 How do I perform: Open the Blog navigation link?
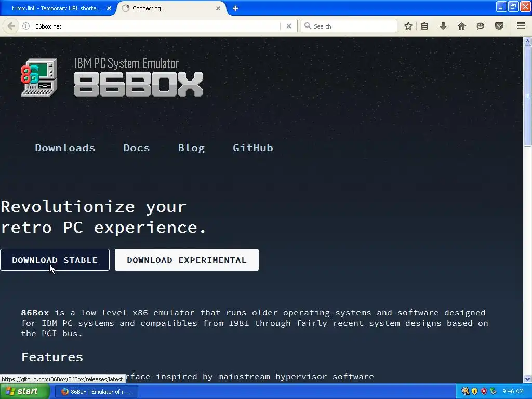point(191,148)
